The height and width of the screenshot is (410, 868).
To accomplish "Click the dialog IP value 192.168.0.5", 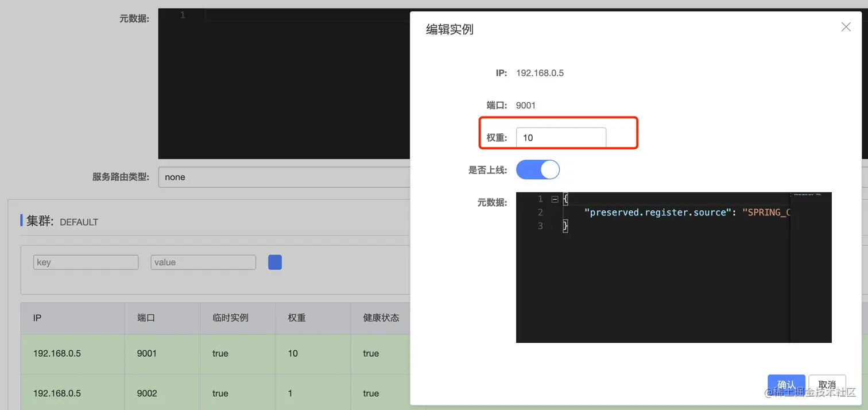I will click(x=540, y=73).
